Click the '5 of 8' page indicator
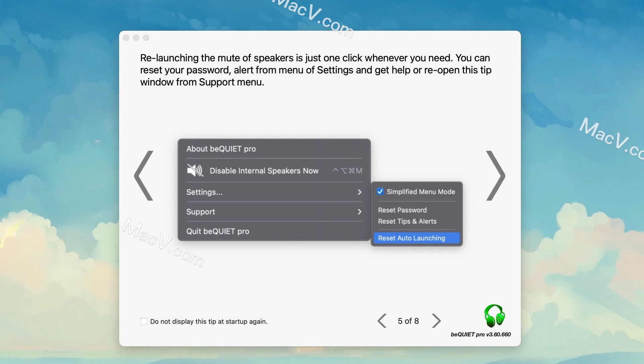Viewport: 644px width, 364px height. pyautogui.click(x=408, y=321)
